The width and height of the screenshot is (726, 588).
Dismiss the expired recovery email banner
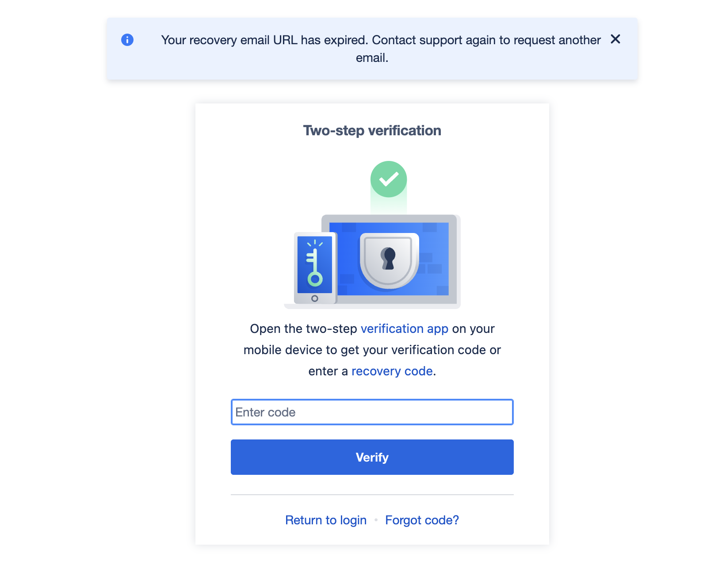pyautogui.click(x=615, y=39)
